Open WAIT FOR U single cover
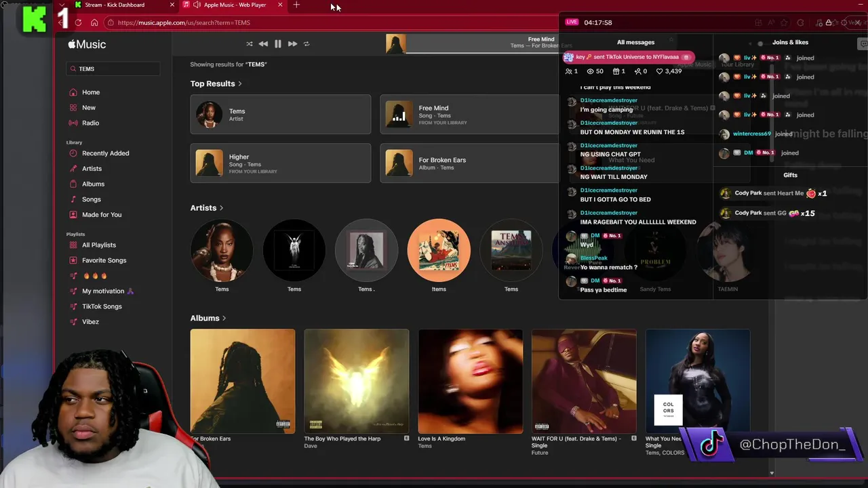The width and height of the screenshot is (868, 488). tap(585, 381)
